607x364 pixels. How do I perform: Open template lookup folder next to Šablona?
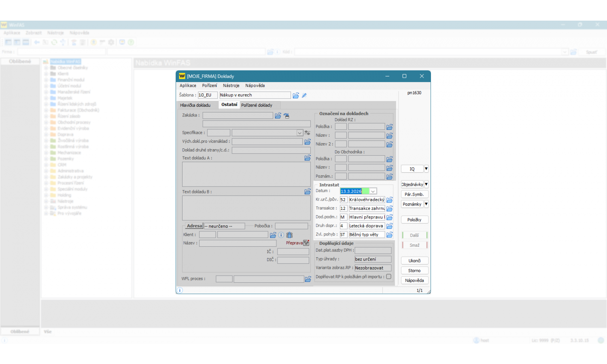tap(296, 95)
